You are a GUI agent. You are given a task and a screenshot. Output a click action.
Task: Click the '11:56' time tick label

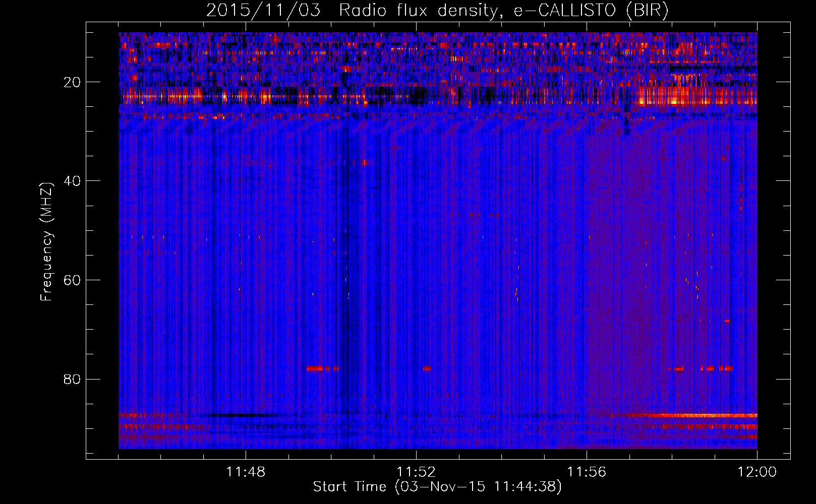pos(587,472)
